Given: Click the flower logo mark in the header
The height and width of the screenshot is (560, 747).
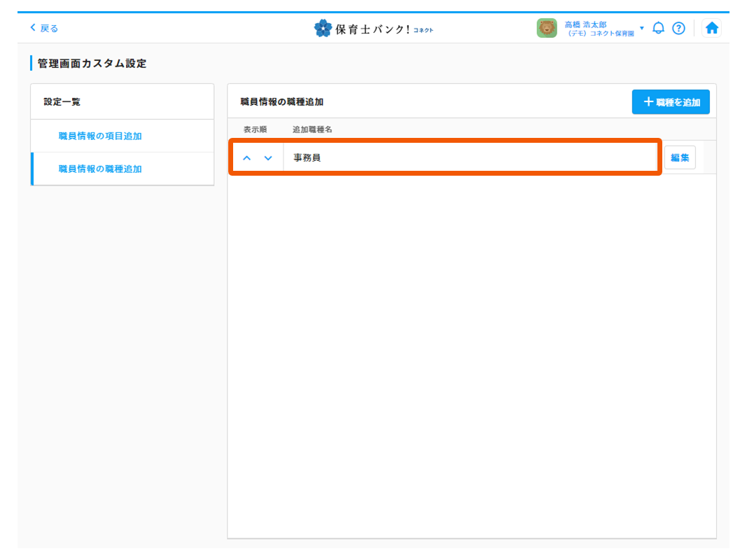Looking at the screenshot, I should (x=323, y=28).
